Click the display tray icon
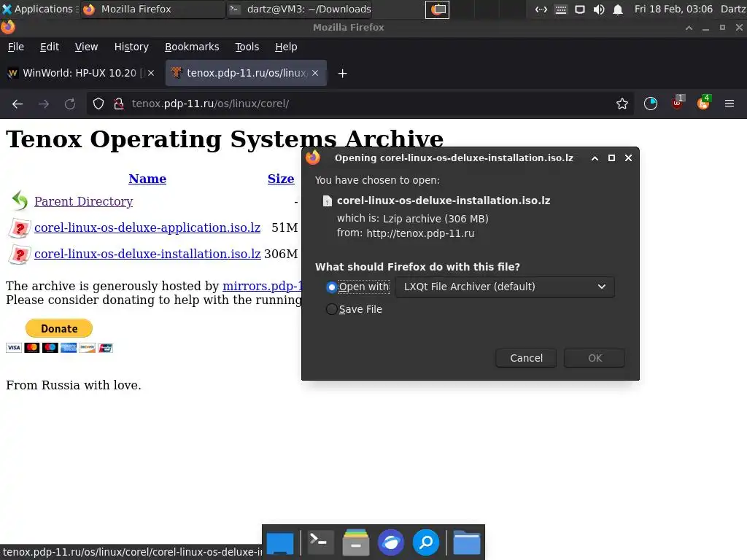The image size is (747, 560). tap(580, 9)
